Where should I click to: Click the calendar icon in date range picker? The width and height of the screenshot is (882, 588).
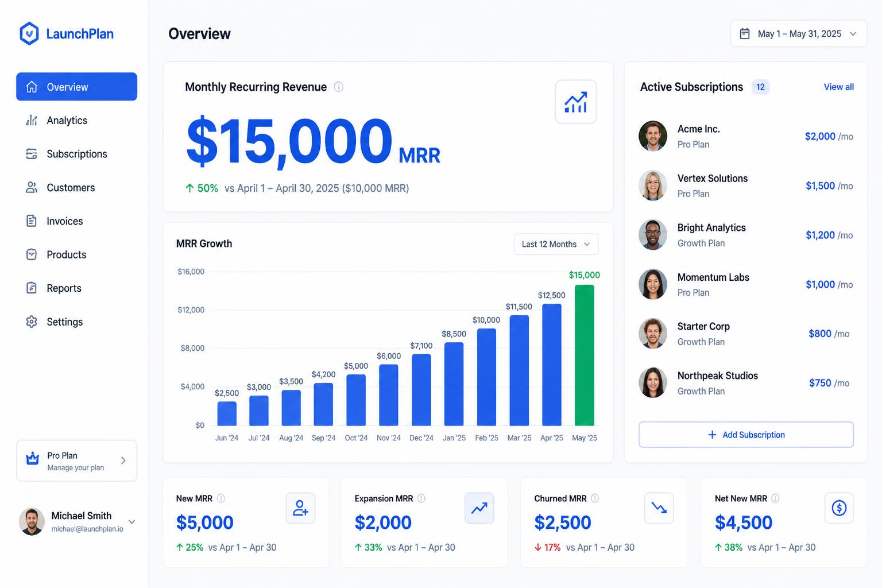(x=745, y=33)
